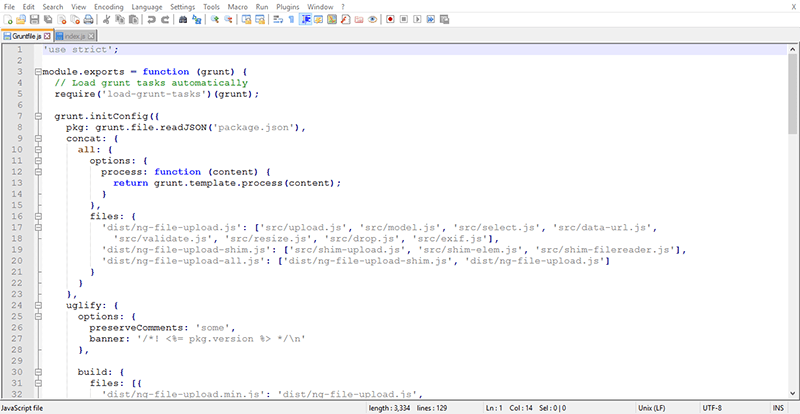Undo the last change via toolbar arrow
Screen dimensions: 800x414
pyautogui.click(x=151, y=19)
